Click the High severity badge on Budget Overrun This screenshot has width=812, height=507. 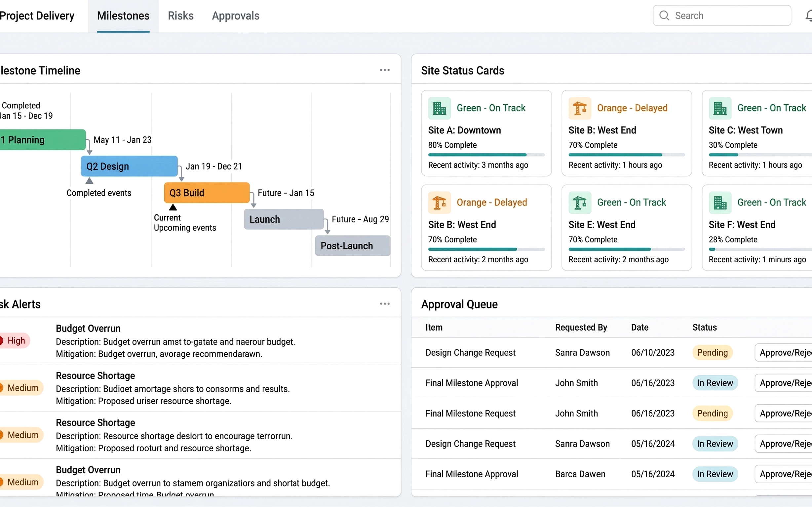[x=15, y=340]
